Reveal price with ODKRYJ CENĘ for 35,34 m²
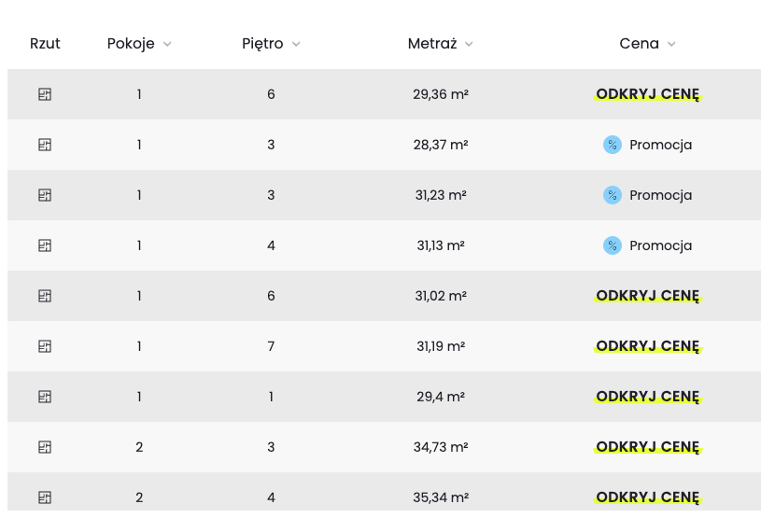Viewport: 775px width, 532px height. click(647, 497)
